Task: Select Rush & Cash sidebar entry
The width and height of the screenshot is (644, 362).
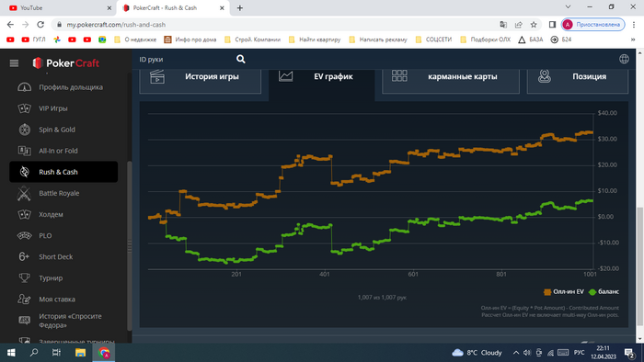Action: tap(63, 172)
